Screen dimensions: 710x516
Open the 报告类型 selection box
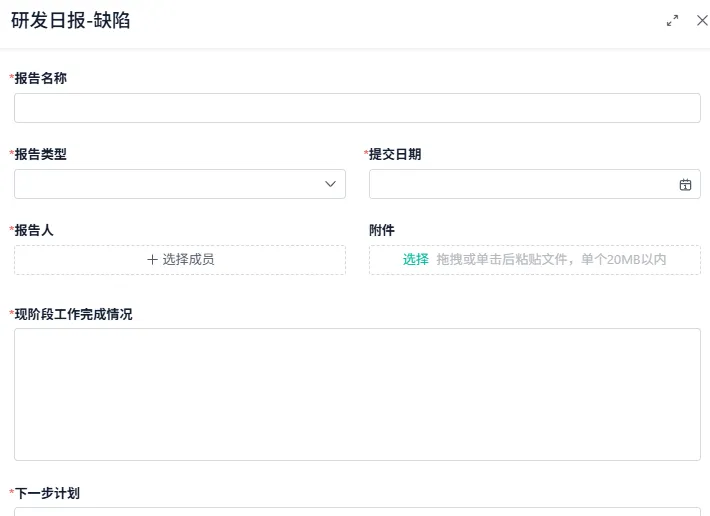[170, 184]
